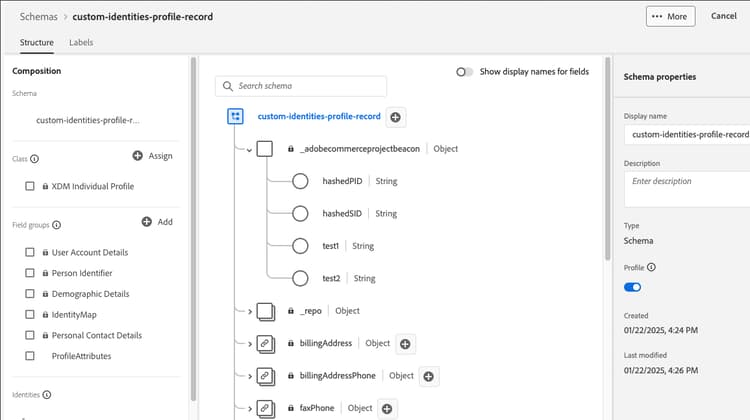
Task: Open the More options menu
Action: (670, 16)
